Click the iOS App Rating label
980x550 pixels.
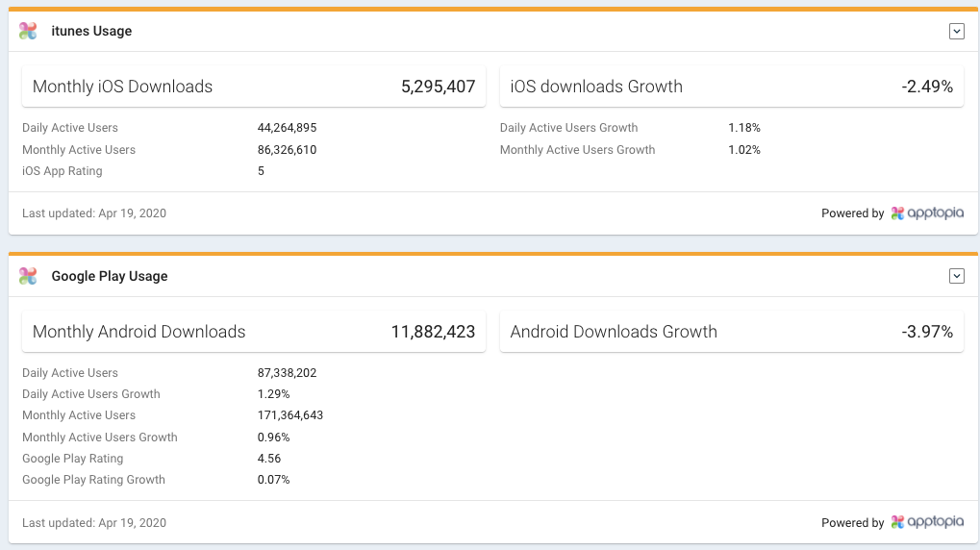tap(62, 171)
